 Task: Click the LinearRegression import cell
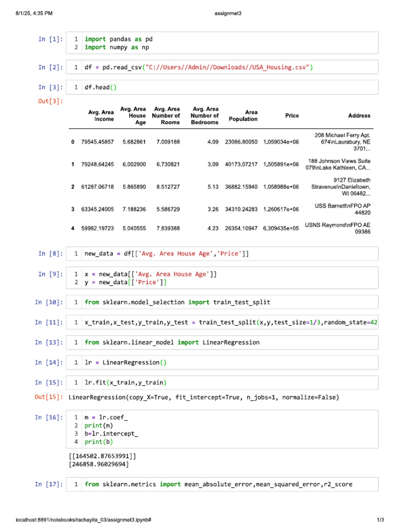point(222,342)
